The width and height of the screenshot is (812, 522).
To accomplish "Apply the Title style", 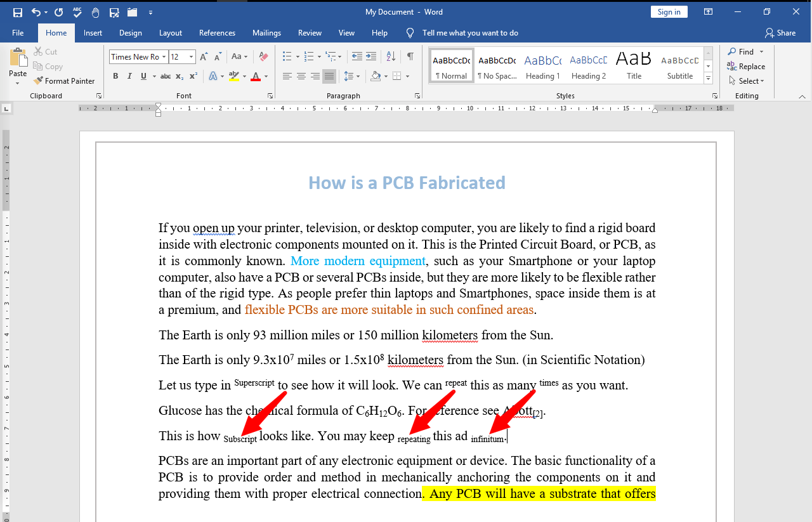I will (x=634, y=66).
